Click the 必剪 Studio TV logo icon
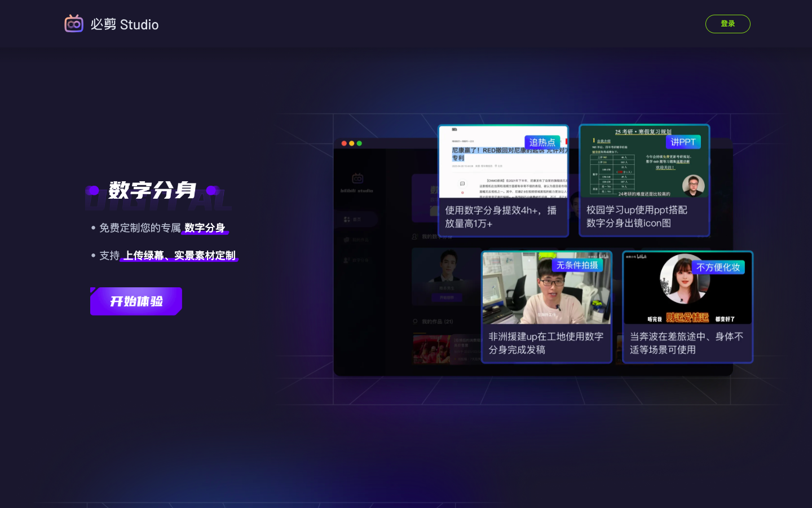 coord(74,24)
